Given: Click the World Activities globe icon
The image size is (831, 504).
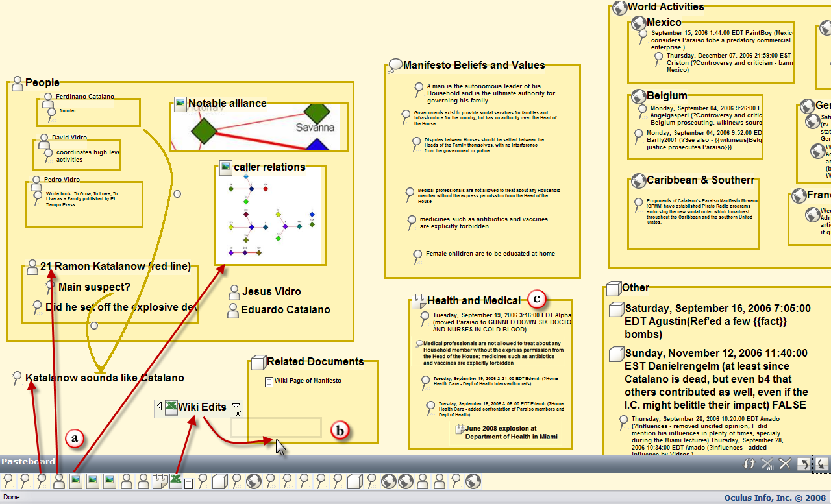Looking at the screenshot, I should tap(620, 7).
